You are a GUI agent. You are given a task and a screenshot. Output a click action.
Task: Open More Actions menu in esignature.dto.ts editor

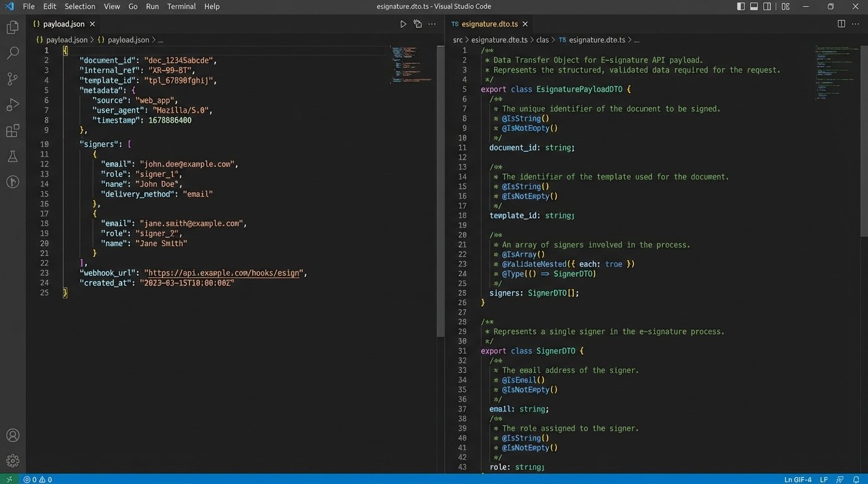click(857, 24)
